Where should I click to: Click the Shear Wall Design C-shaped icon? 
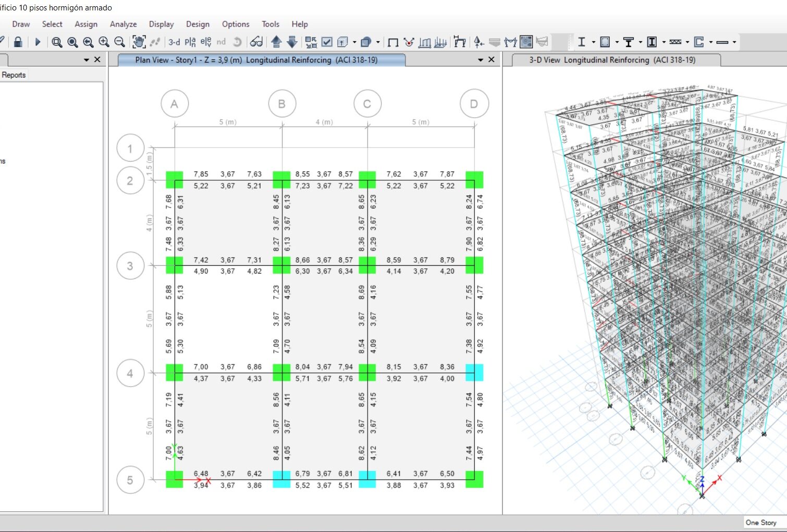click(699, 42)
